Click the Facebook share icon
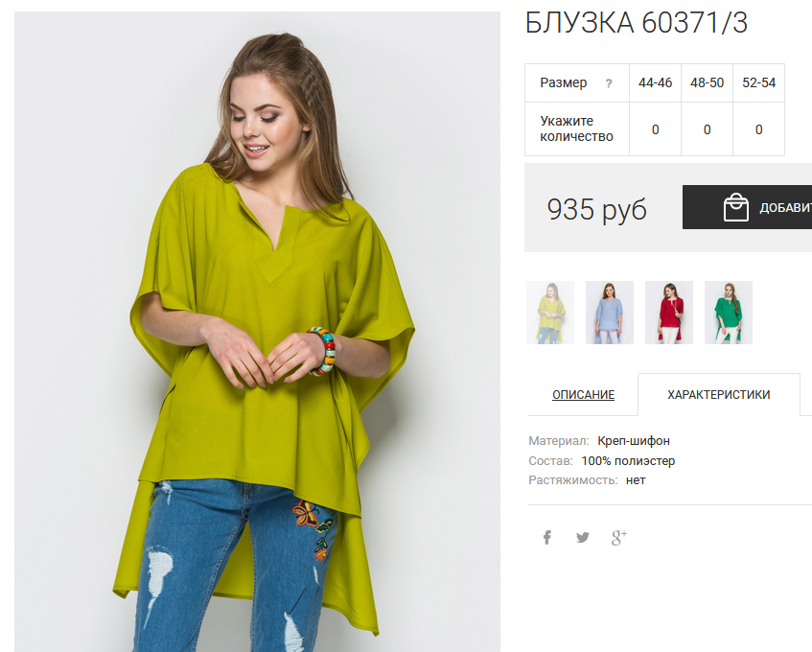Viewport: 812px width, 652px height. coord(546,538)
